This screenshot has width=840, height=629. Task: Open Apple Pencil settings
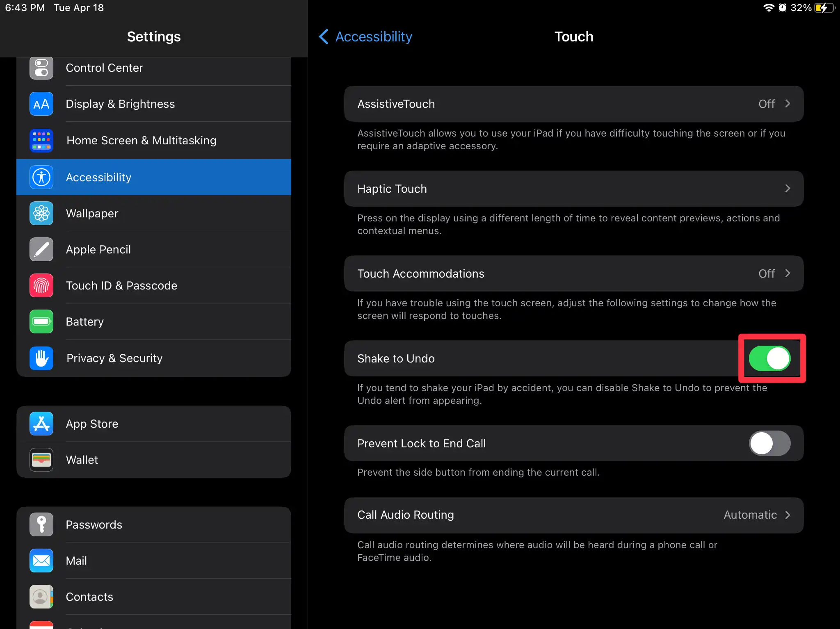[154, 249]
